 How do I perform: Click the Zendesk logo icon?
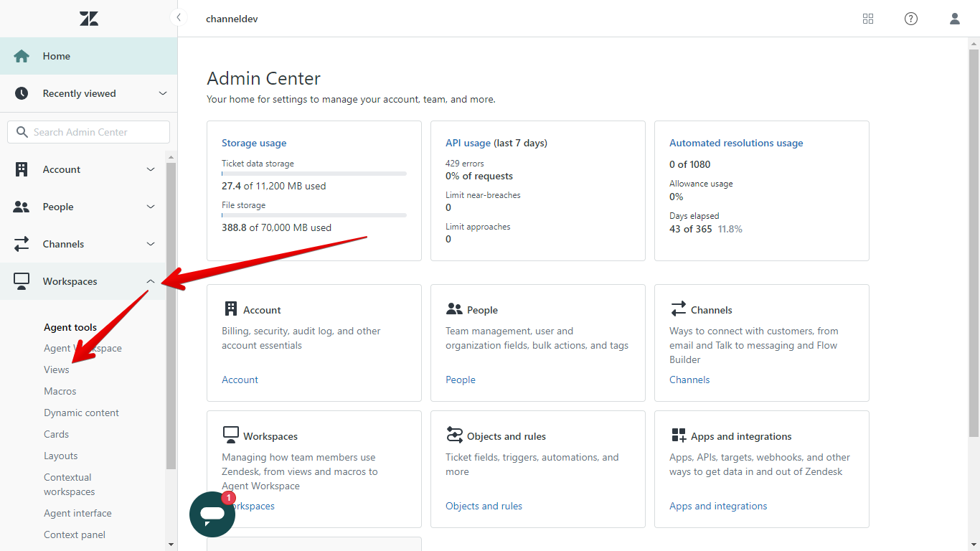click(x=89, y=19)
